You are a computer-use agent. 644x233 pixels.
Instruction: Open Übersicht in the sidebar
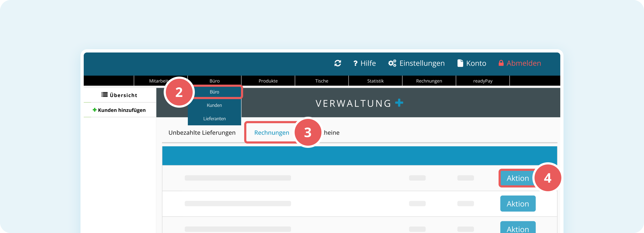[120, 95]
